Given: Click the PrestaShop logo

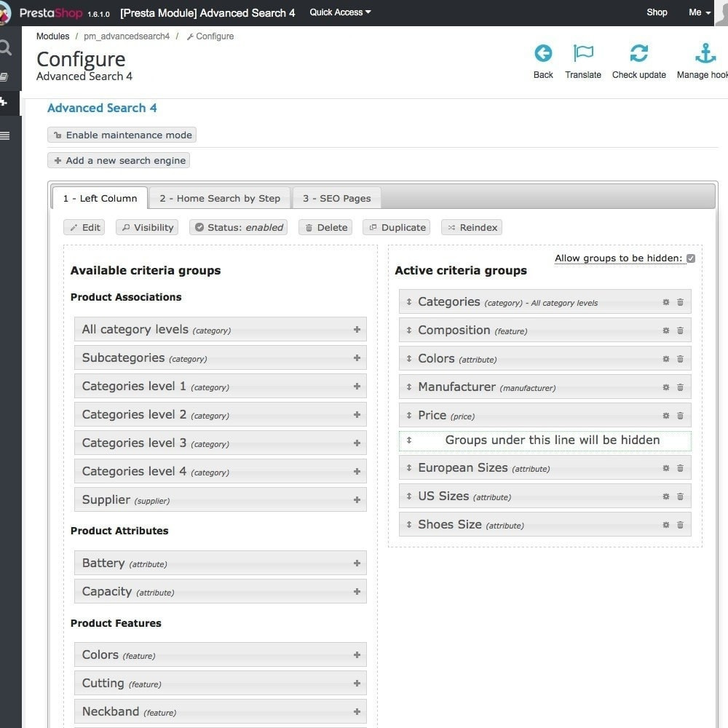Looking at the screenshot, I should (50, 12).
